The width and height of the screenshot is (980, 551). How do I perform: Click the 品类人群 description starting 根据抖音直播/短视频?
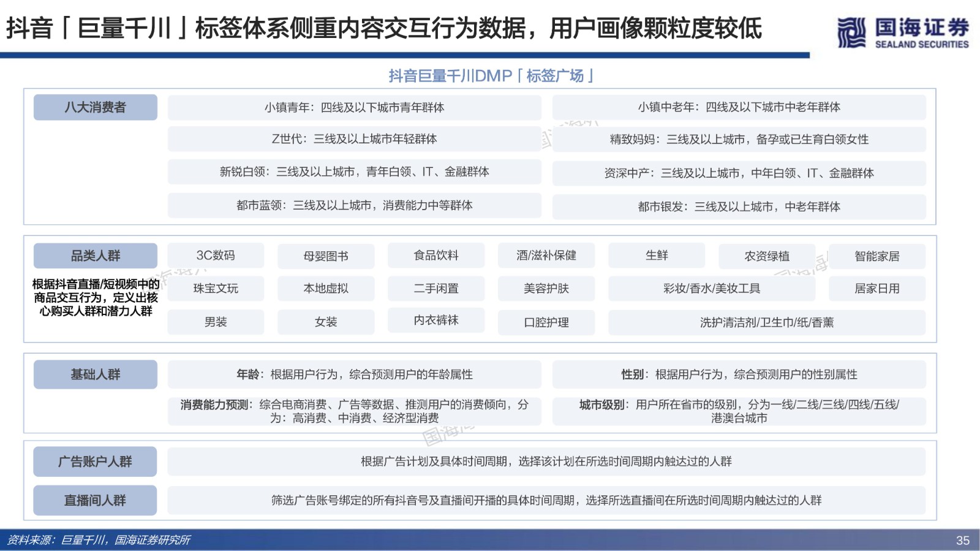tap(96, 297)
